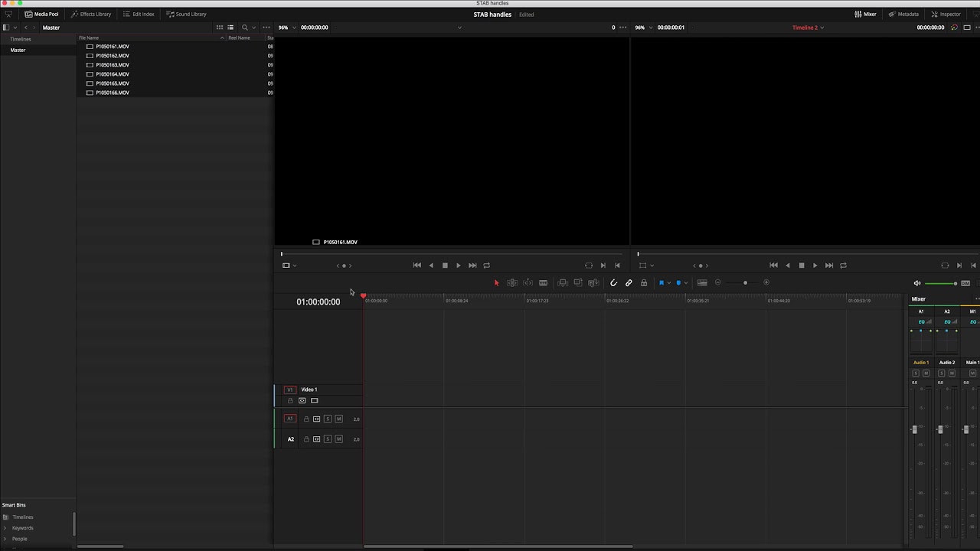Viewport: 980px width, 551px height.
Task: Click the Overwrite Clip icon
Action: (578, 283)
